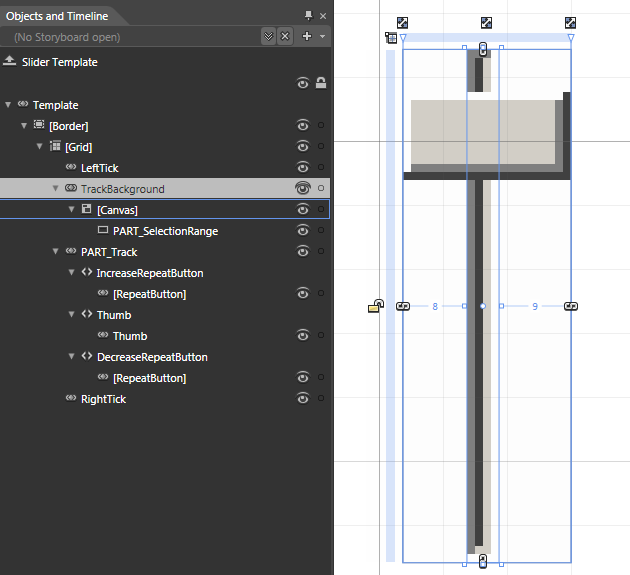Collapse the PART_Track tree node
This screenshot has height=575, width=630.
point(57,252)
